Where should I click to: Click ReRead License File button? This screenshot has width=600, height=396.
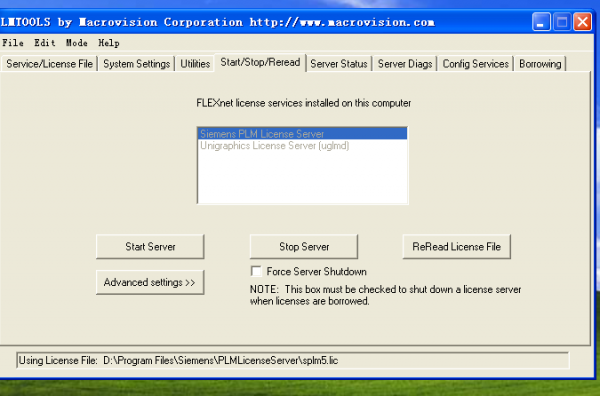[x=457, y=247]
